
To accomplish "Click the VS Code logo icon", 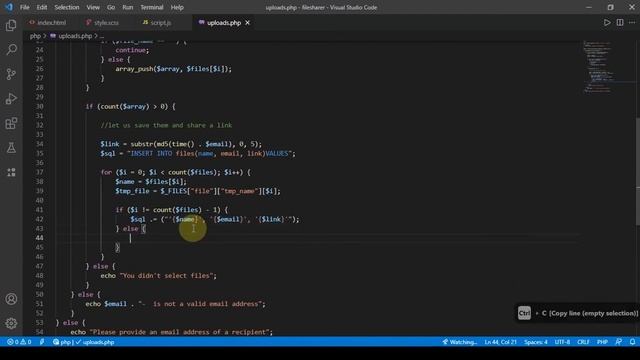I will (x=9, y=7).
